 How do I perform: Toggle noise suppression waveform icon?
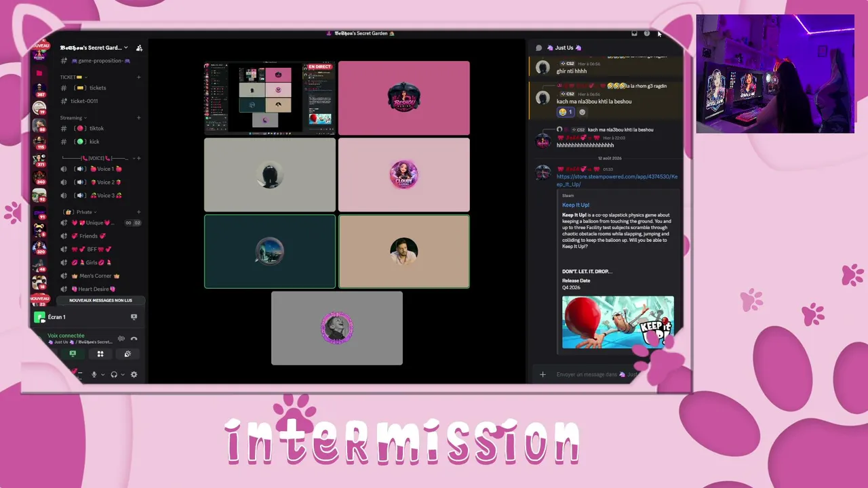(121, 338)
